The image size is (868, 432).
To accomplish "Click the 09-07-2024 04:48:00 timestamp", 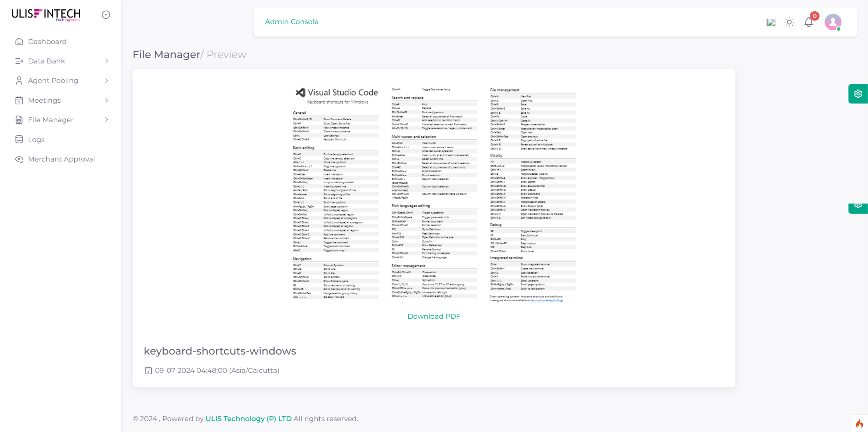I will [217, 371].
